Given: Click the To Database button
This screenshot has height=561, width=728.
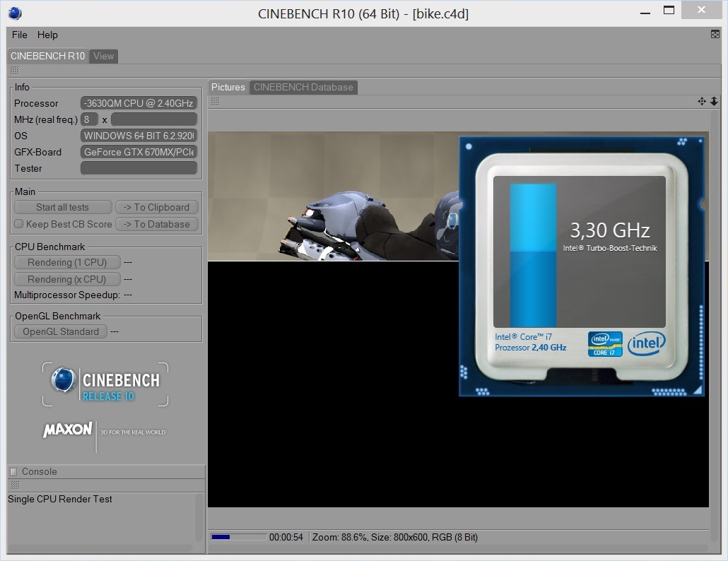Looking at the screenshot, I should (x=157, y=224).
